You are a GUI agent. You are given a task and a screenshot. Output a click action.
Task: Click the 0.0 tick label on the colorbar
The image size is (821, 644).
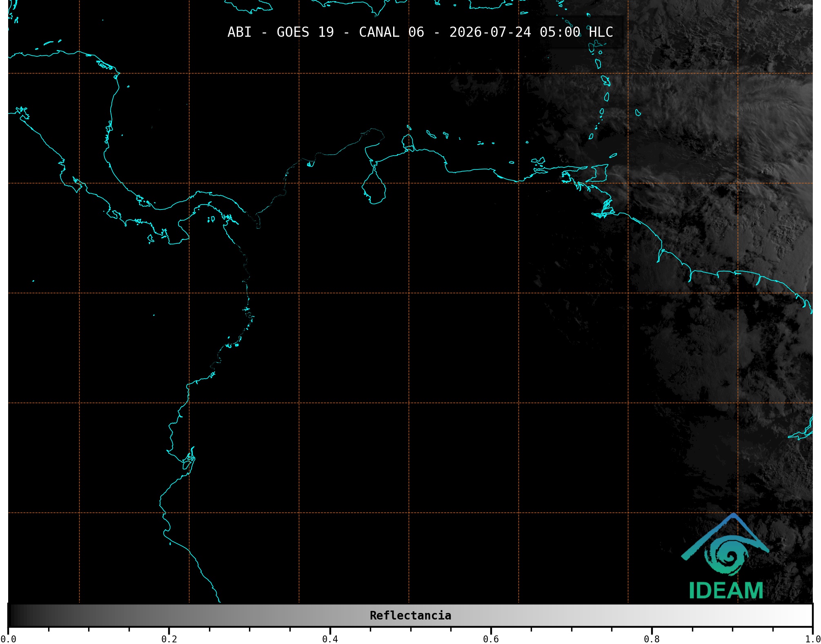coord(8,639)
